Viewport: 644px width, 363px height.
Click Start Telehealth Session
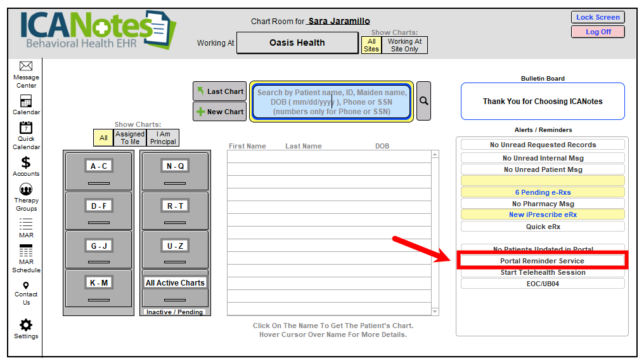click(x=543, y=272)
